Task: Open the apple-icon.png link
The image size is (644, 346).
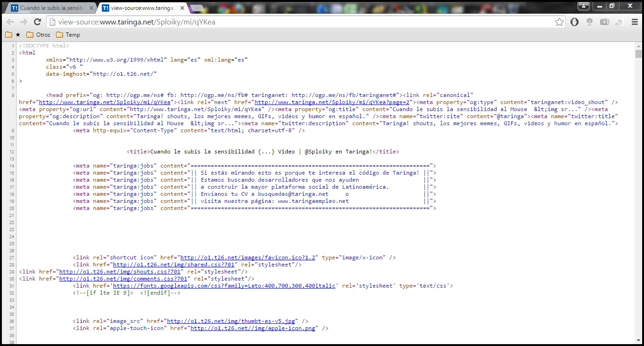Action: (253, 328)
